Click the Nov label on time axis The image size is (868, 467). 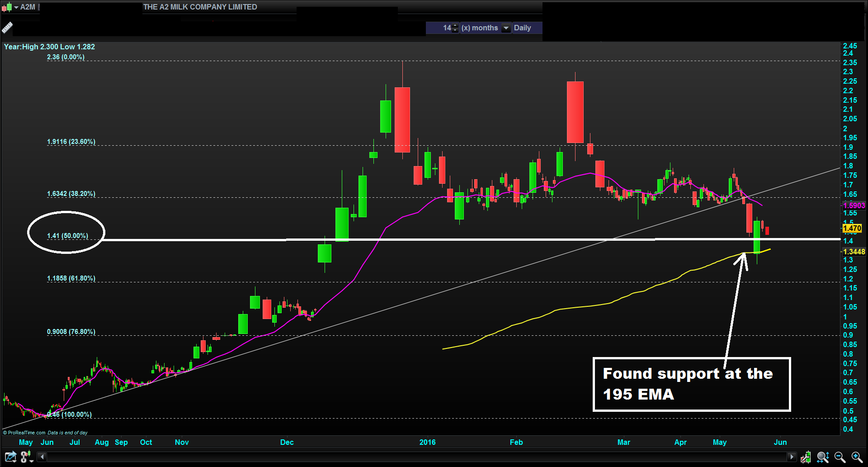coord(182,442)
